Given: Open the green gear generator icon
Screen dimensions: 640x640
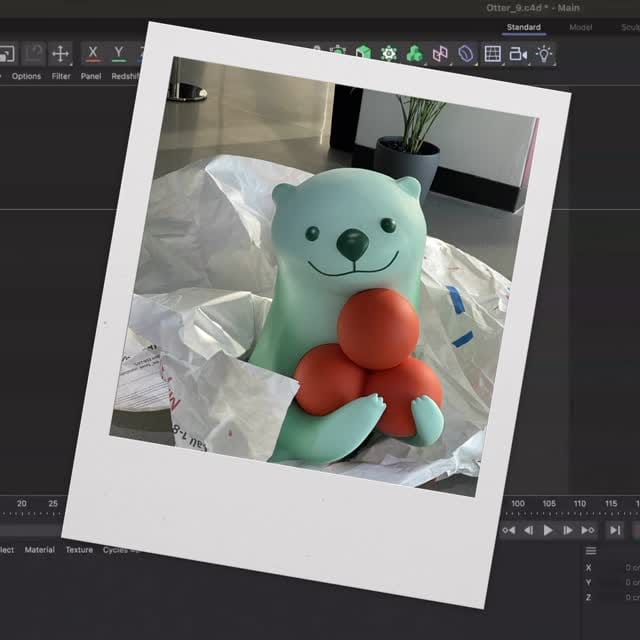Looking at the screenshot, I should (x=389, y=53).
